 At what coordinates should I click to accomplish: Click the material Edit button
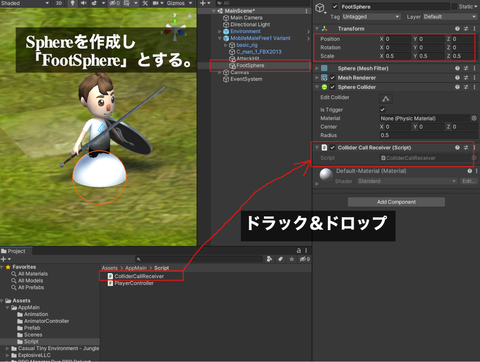point(469,181)
